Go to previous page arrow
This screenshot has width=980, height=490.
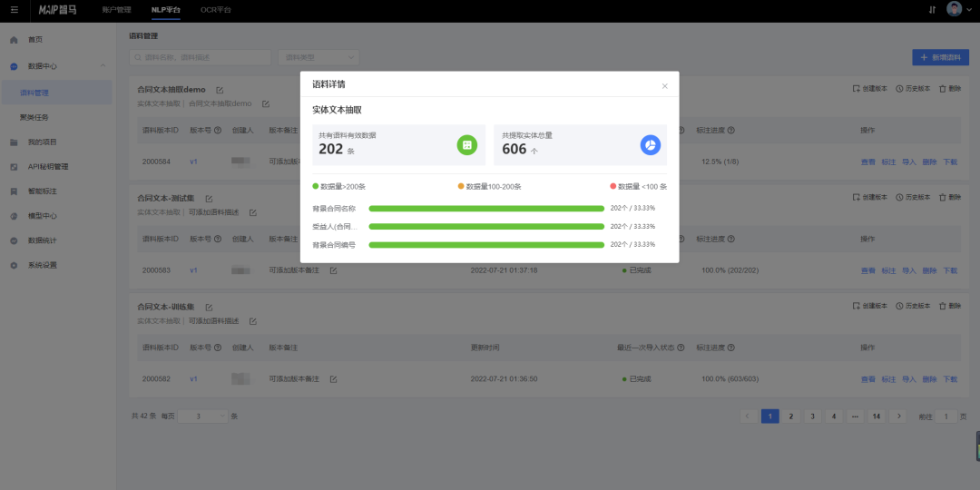748,416
